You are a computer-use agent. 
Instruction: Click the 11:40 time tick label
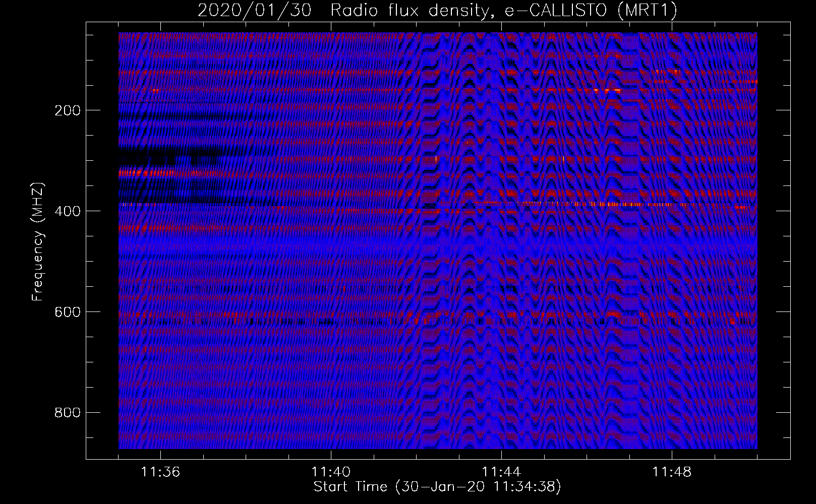tap(331, 472)
